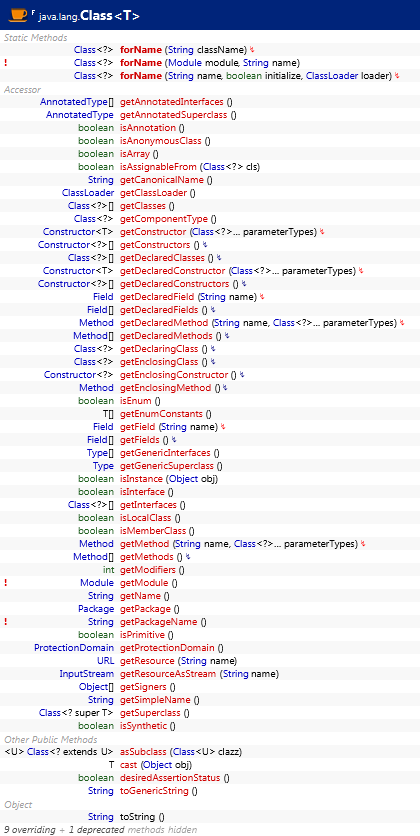Open the getAnnotatedSuperclass method

[x=173, y=115]
